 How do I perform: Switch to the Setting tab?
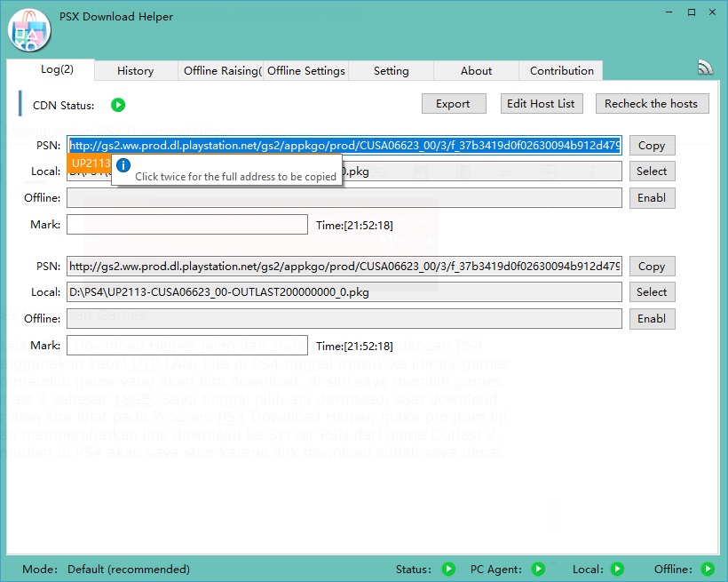click(x=392, y=71)
